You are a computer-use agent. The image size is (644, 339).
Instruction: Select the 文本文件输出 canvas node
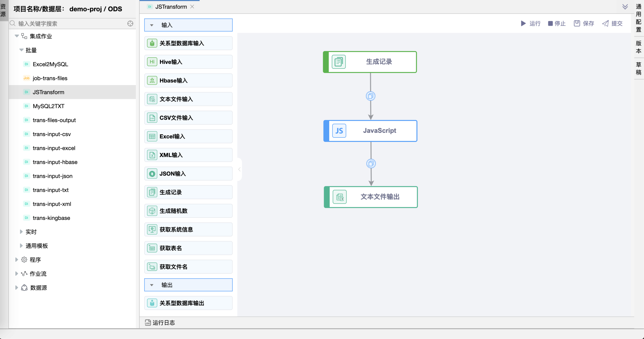(x=380, y=197)
